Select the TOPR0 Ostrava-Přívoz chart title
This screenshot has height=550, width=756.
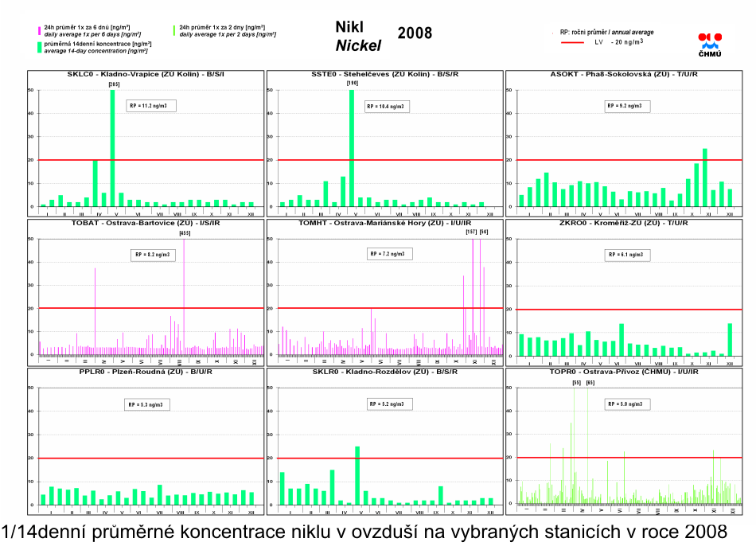(x=623, y=372)
